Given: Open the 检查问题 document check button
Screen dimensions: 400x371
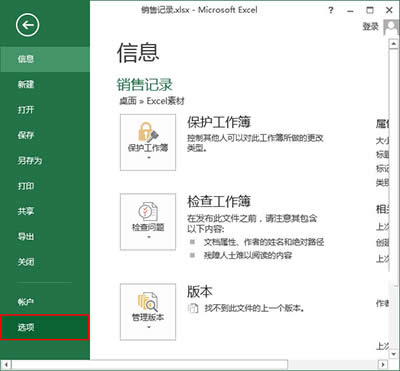Looking at the screenshot, I should point(148,222).
